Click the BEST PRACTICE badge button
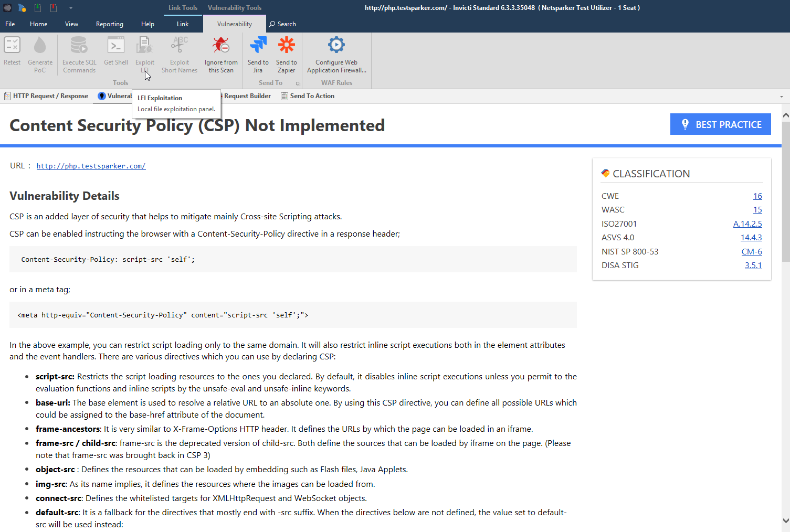790x532 pixels. [720, 124]
